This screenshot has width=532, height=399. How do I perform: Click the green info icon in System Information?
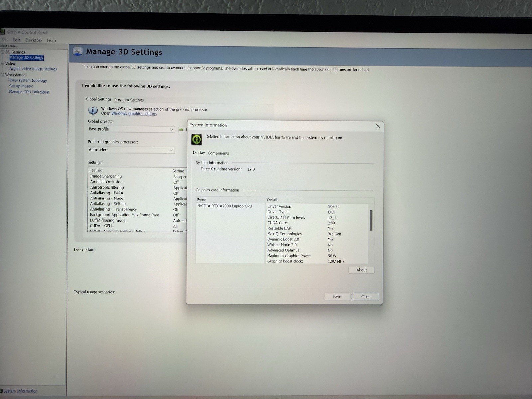point(197,139)
